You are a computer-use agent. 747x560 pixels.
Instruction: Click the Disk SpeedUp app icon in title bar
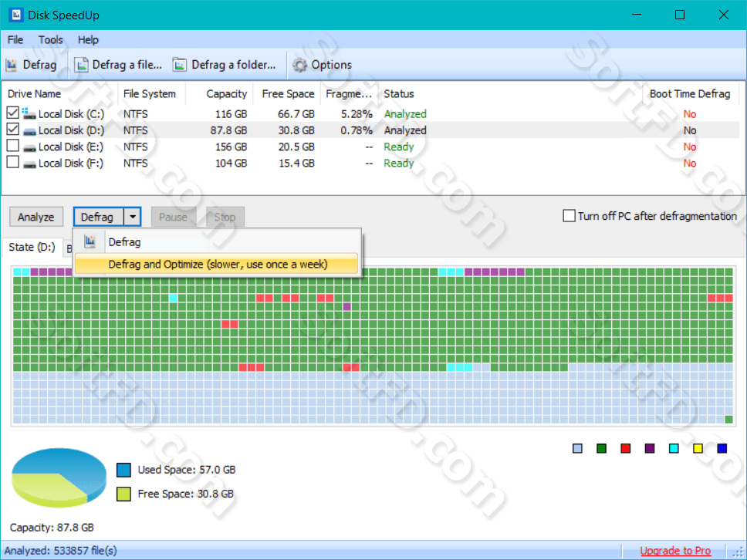[x=15, y=15]
